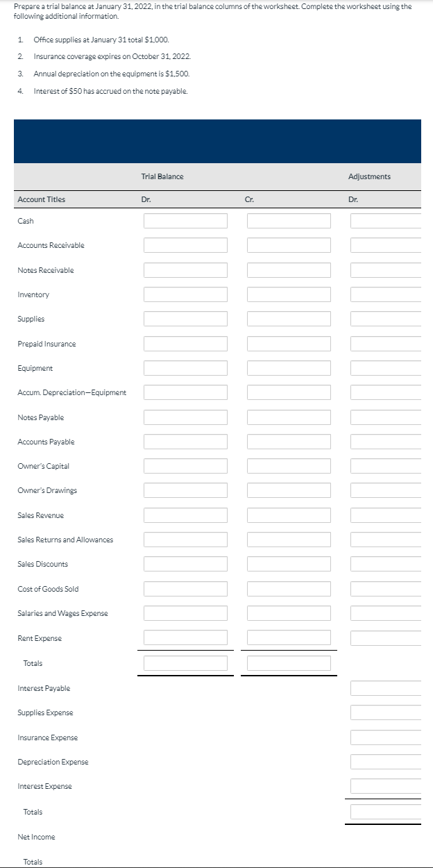
Task: Select the Notes Receivable Cr. field
Action: (x=289, y=269)
